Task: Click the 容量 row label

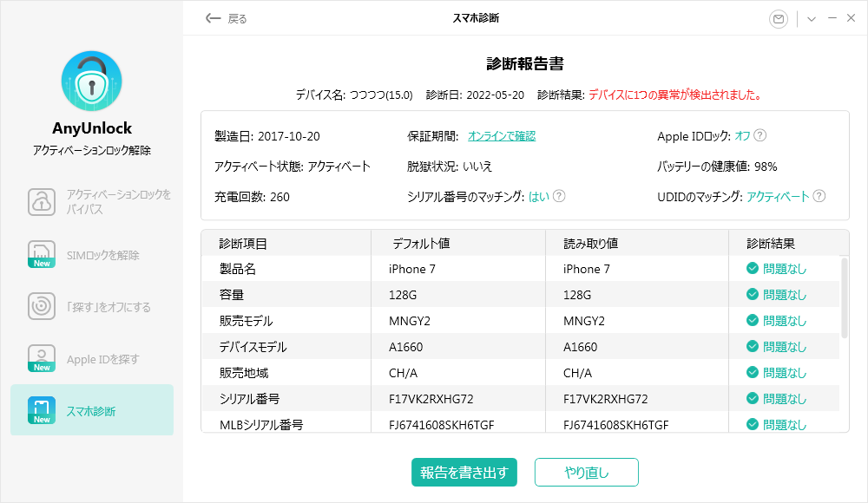Action: (232, 295)
